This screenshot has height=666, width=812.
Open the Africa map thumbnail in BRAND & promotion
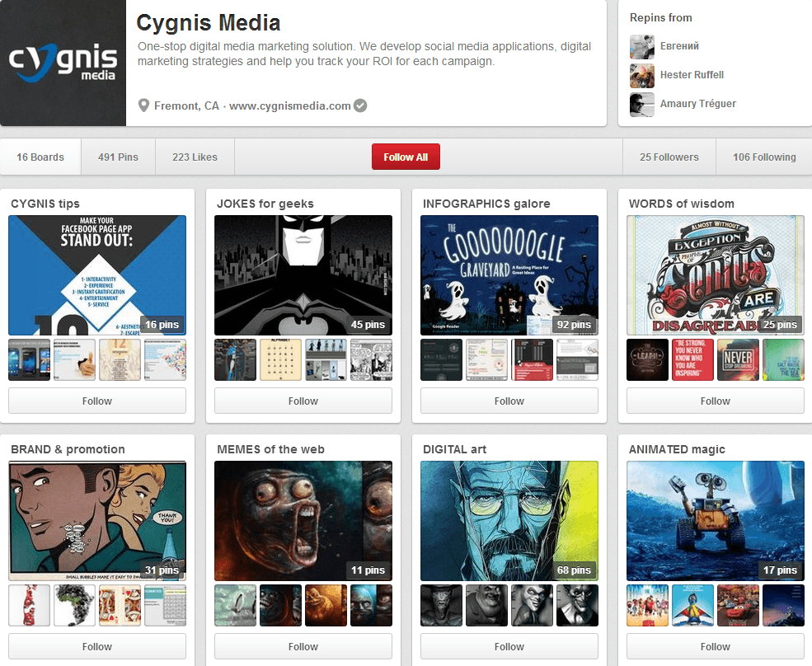click(74, 605)
